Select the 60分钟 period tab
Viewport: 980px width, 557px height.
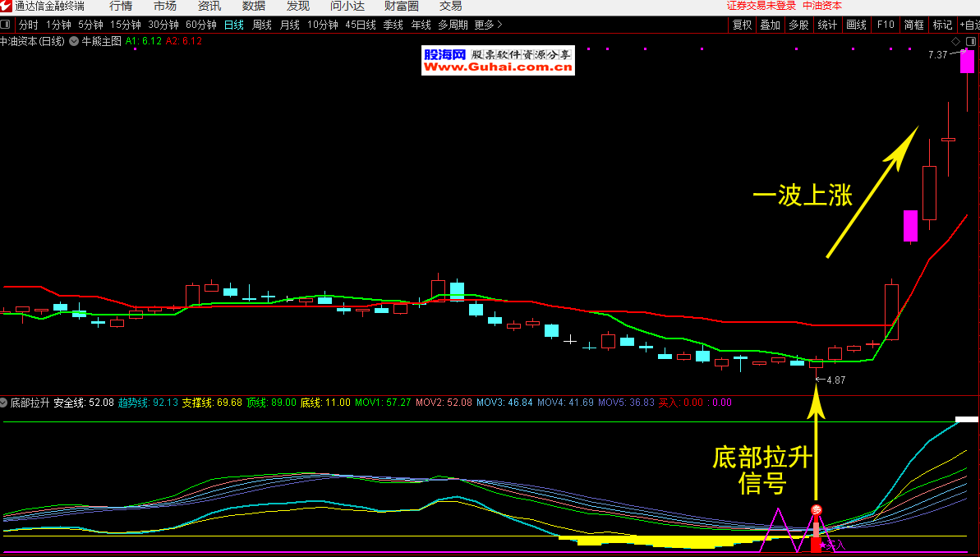(201, 25)
